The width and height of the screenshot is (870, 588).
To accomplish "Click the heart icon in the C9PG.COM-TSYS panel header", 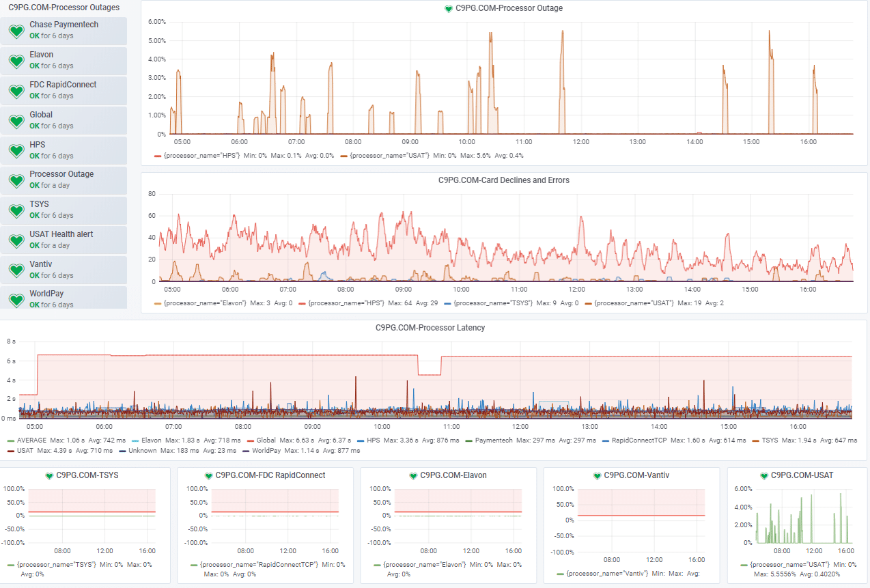I will click(x=49, y=475).
